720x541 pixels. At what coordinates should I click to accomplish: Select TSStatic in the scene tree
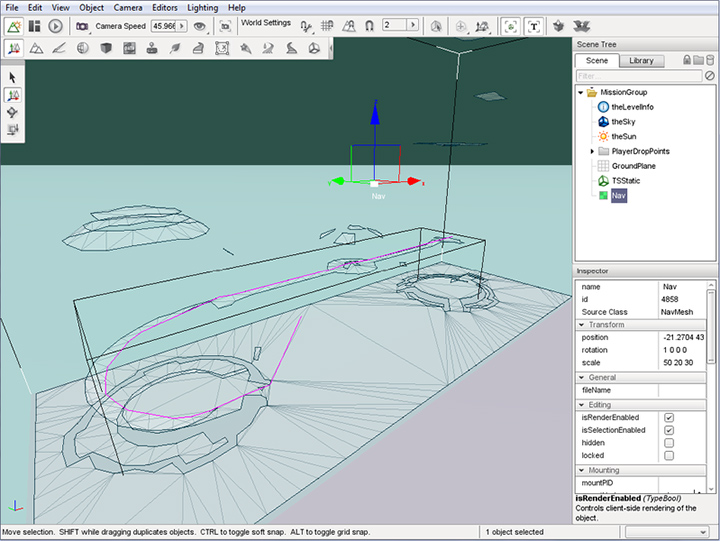(x=625, y=181)
